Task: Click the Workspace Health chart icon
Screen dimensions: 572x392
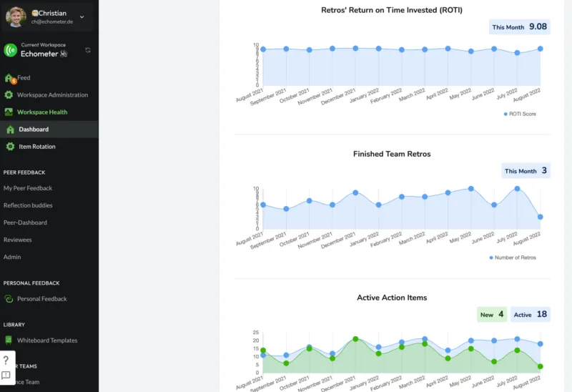Action: click(9, 112)
